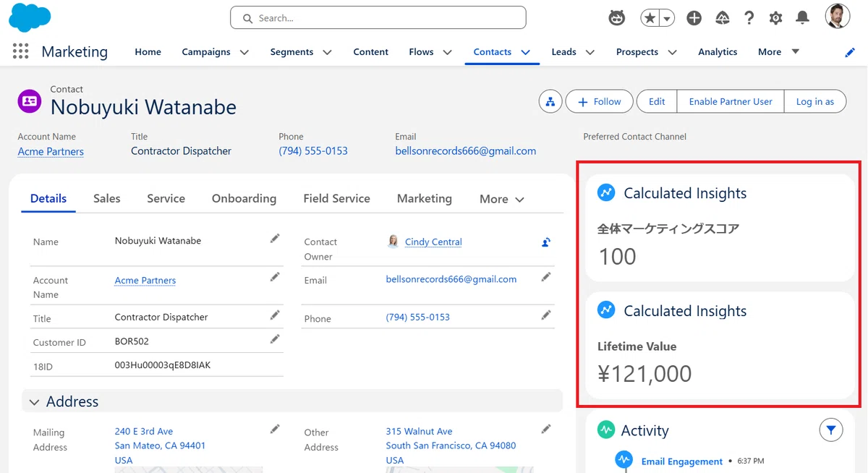Select the Details tab

click(48, 198)
